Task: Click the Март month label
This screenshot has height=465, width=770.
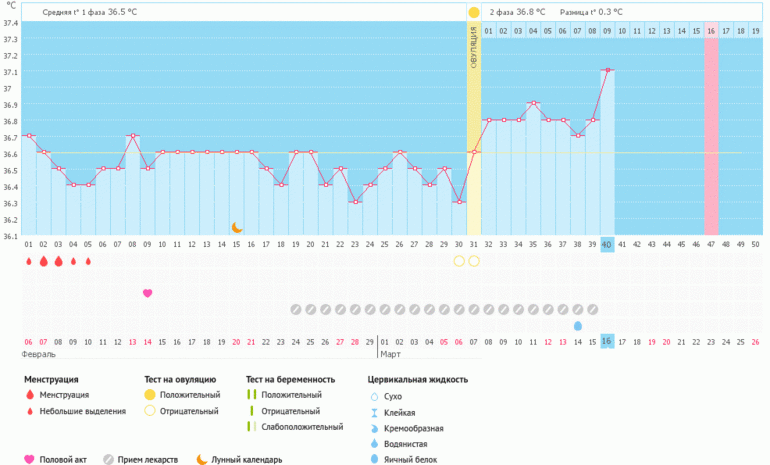Action: (391, 355)
